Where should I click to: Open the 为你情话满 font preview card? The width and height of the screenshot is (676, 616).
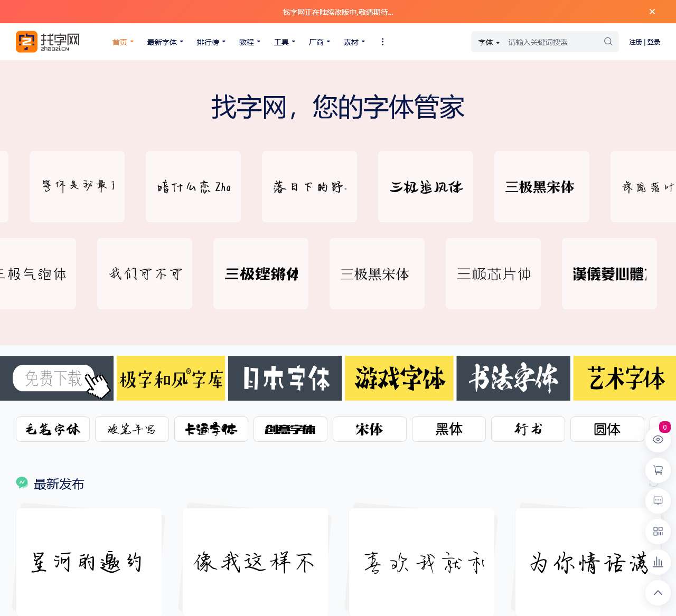click(588, 562)
